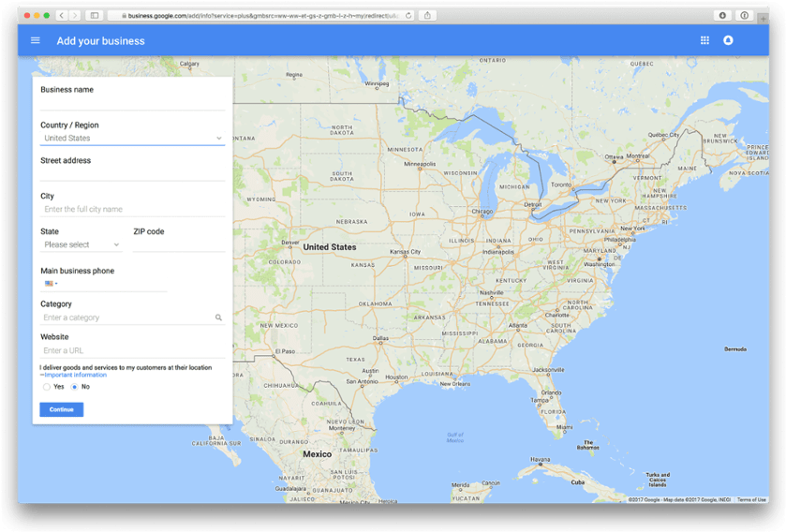Toggle the browser sidebar icon
This screenshot has height=532, width=786.
click(95, 16)
